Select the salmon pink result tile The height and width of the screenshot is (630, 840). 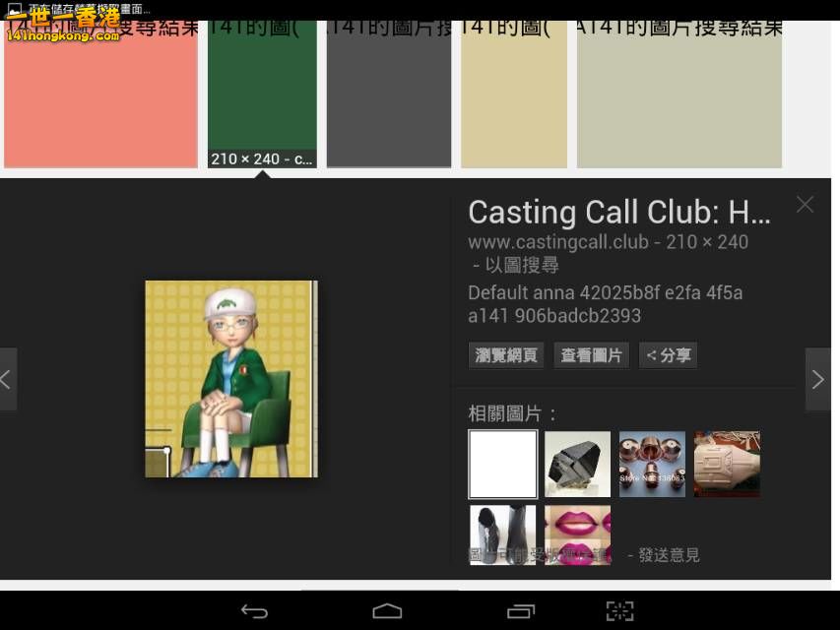pos(100,94)
